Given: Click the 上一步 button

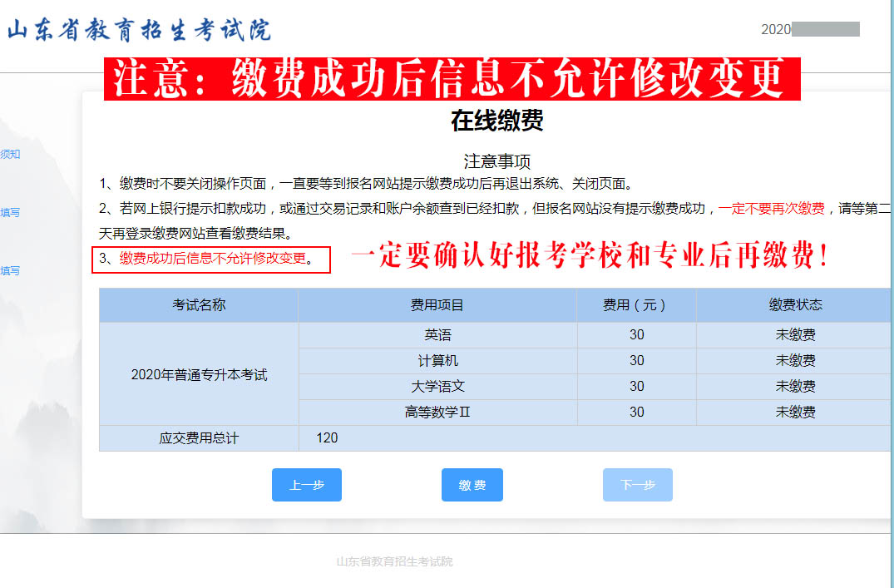Looking at the screenshot, I should (x=307, y=485).
